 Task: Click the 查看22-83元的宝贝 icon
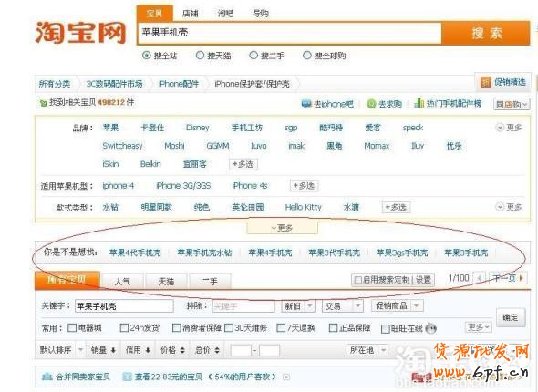click(x=127, y=377)
